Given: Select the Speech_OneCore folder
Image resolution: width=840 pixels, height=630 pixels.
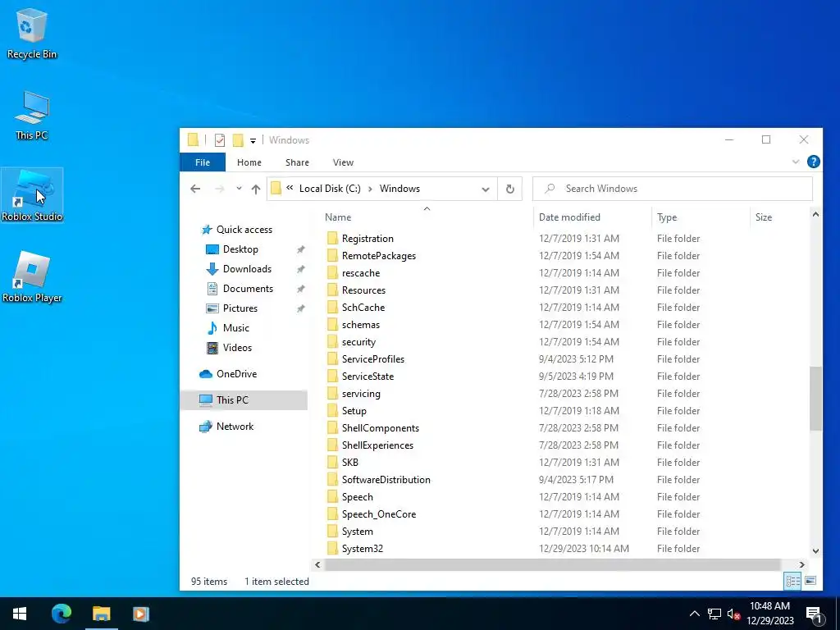Looking at the screenshot, I should pyautogui.click(x=379, y=514).
